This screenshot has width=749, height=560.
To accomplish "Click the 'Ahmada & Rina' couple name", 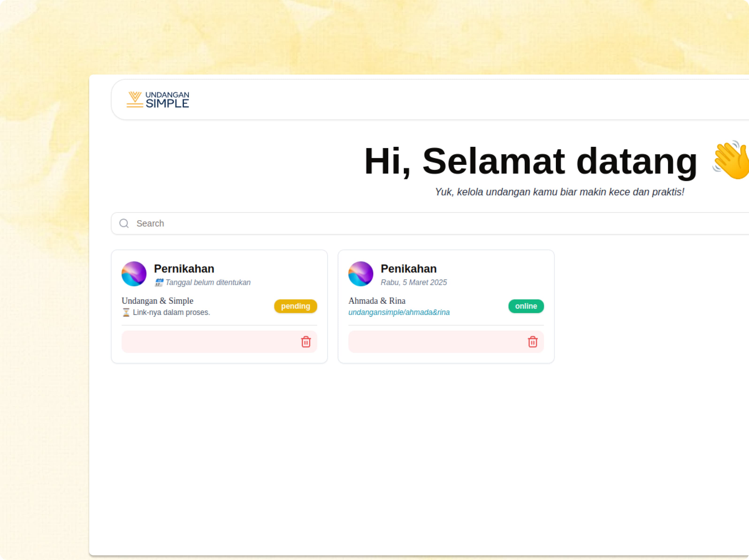I will [x=377, y=301].
